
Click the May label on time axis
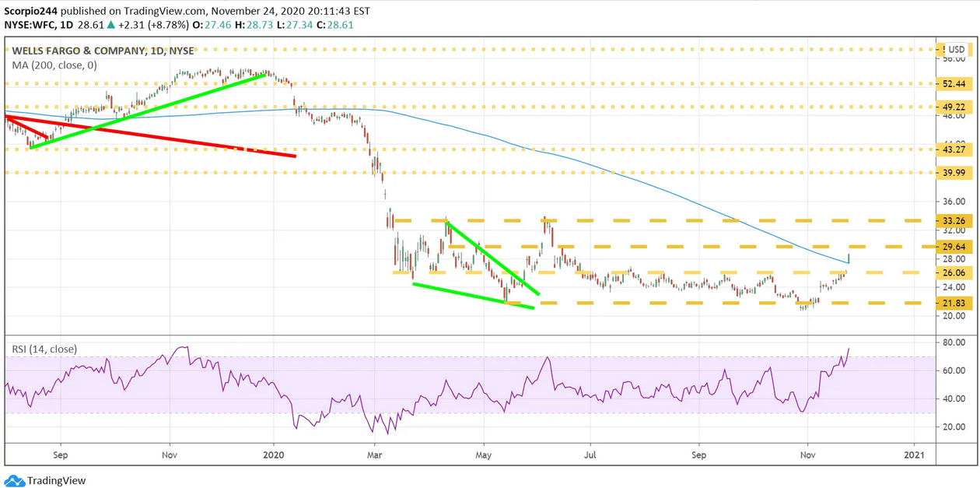click(x=484, y=454)
